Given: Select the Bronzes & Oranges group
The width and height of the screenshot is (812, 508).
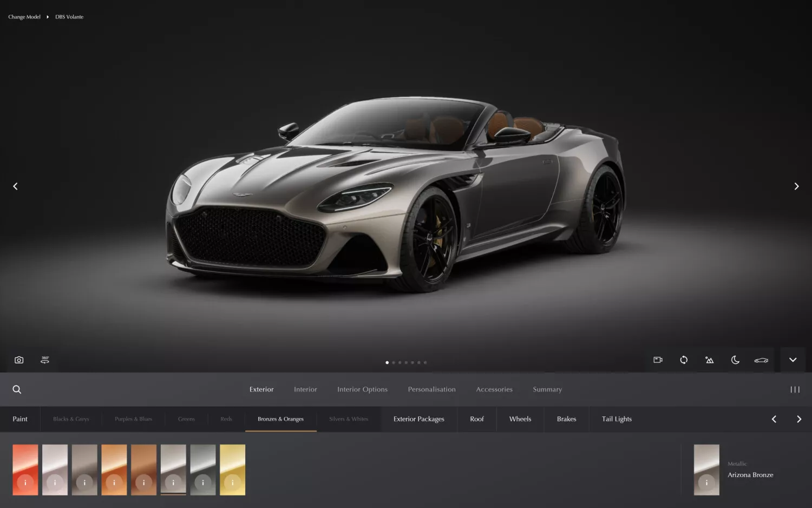Looking at the screenshot, I should tap(280, 419).
